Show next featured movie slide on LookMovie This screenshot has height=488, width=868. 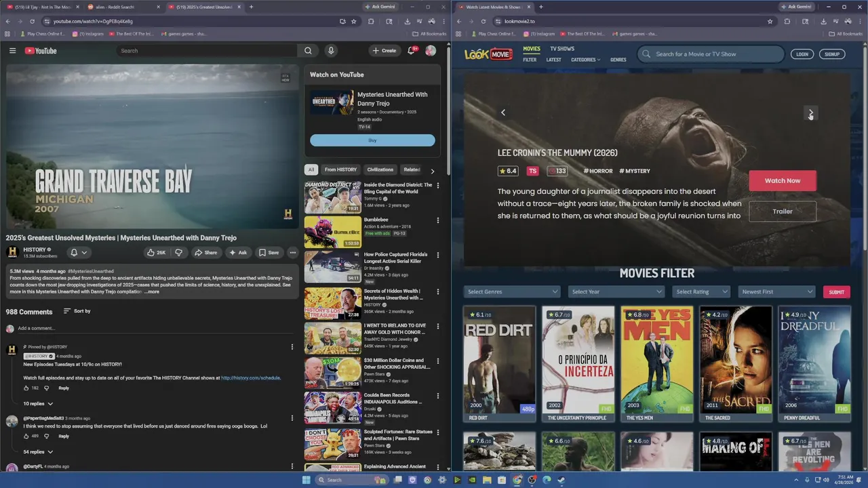810,113
